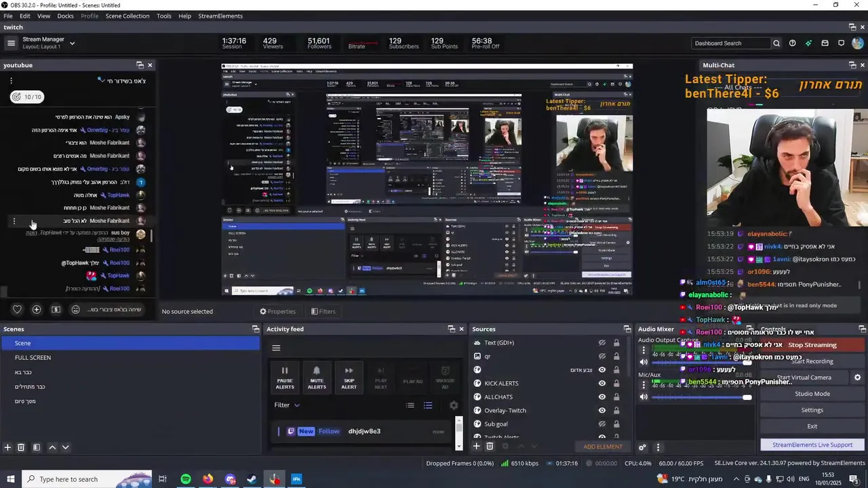The width and height of the screenshot is (868, 488).
Task: Open the Scene Collection menu
Action: point(127,16)
